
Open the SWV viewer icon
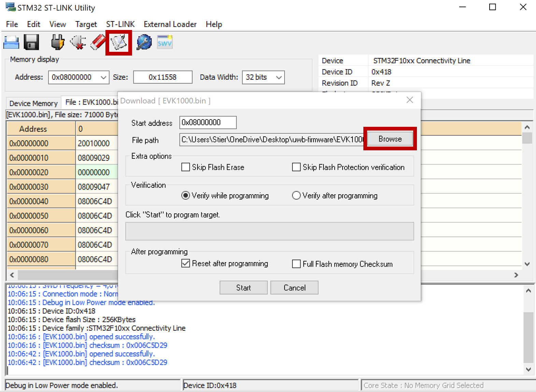[165, 43]
